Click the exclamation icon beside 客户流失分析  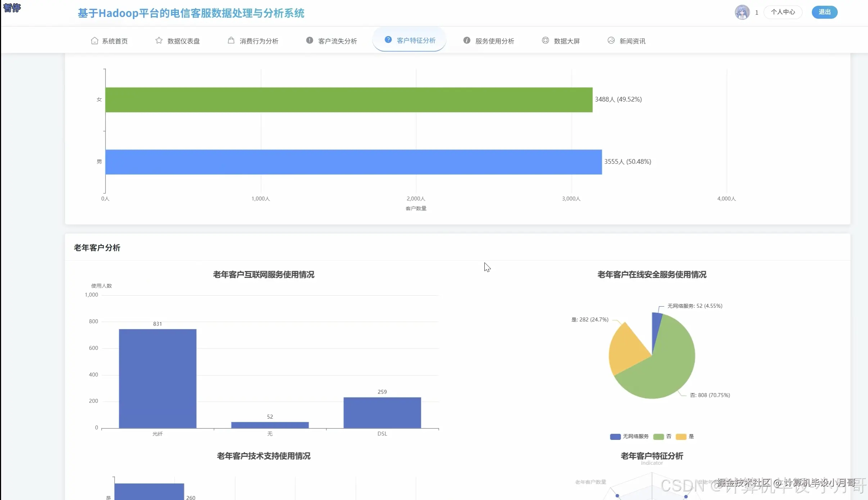click(309, 40)
